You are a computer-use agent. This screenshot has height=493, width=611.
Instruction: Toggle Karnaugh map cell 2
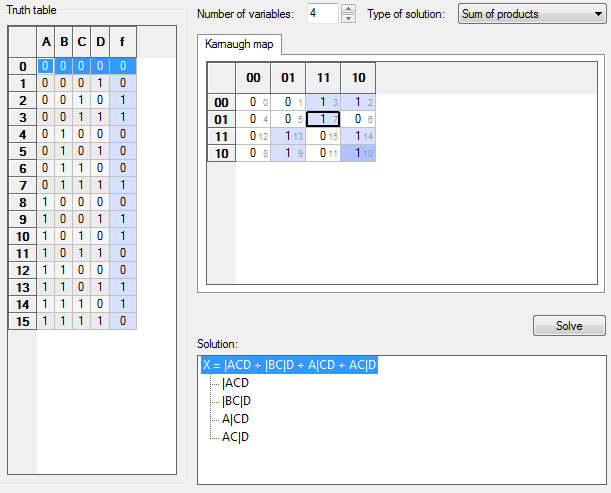point(358,102)
